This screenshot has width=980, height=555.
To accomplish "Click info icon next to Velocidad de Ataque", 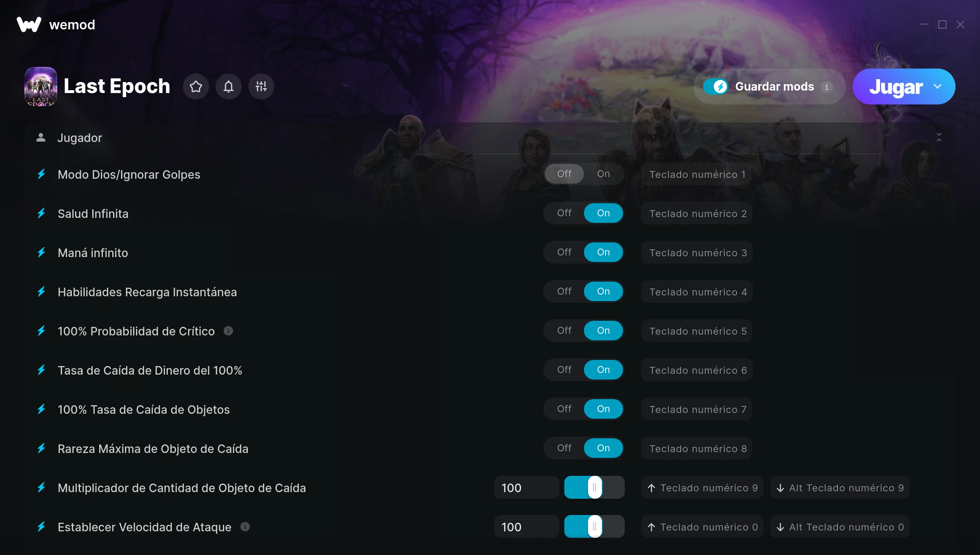I will [245, 527].
